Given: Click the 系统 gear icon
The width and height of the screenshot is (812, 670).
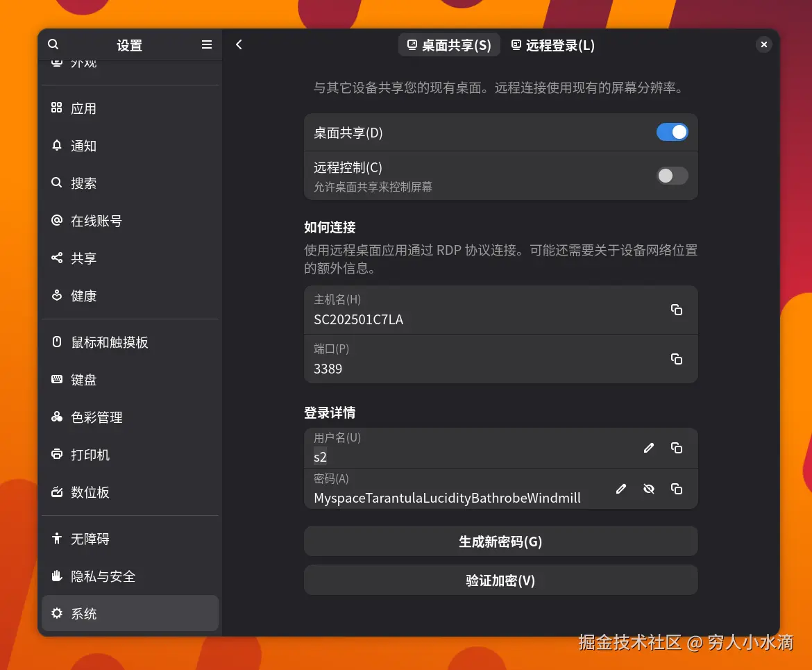Looking at the screenshot, I should [x=56, y=613].
